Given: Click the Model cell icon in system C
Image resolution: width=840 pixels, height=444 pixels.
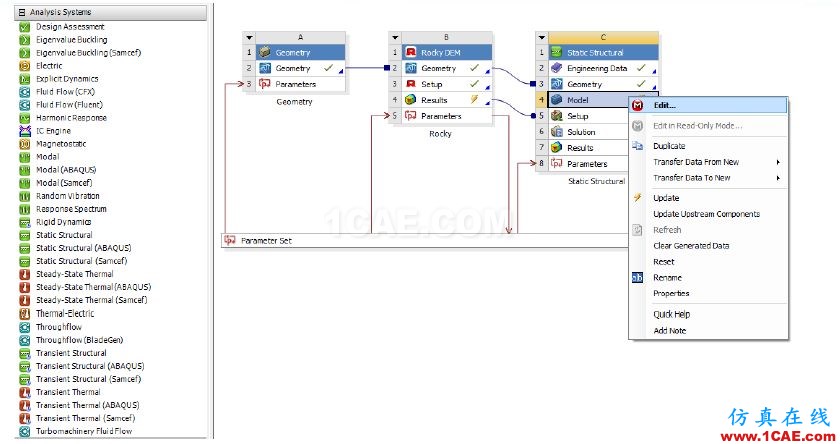Looking at the screenshot, I should click(x=557, y=100).
